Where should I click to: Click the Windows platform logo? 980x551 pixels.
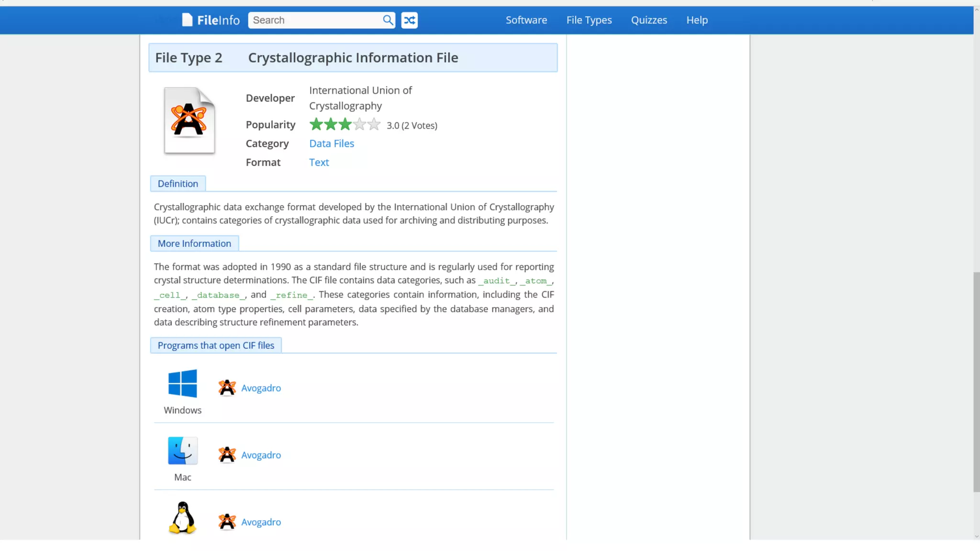(182, 383)
